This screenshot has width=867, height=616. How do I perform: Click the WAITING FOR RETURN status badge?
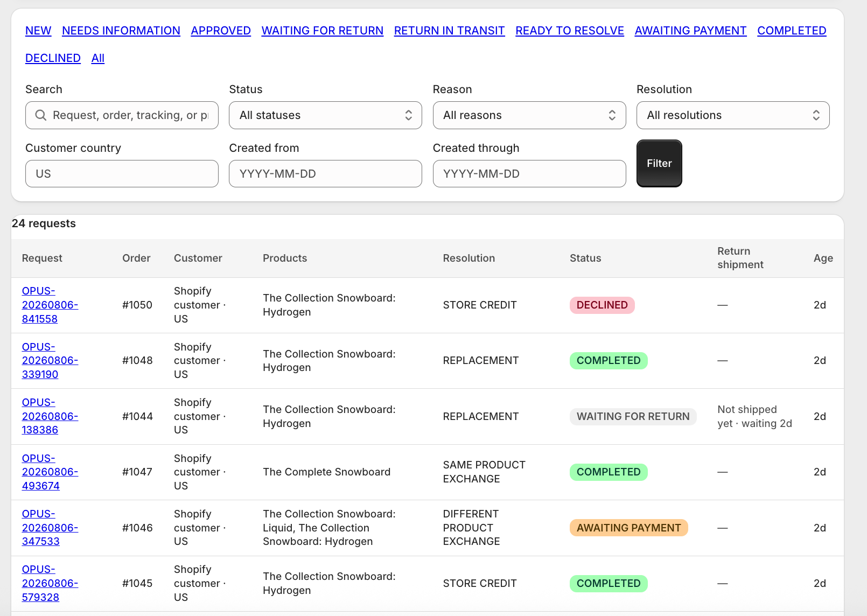pos(633,416)
